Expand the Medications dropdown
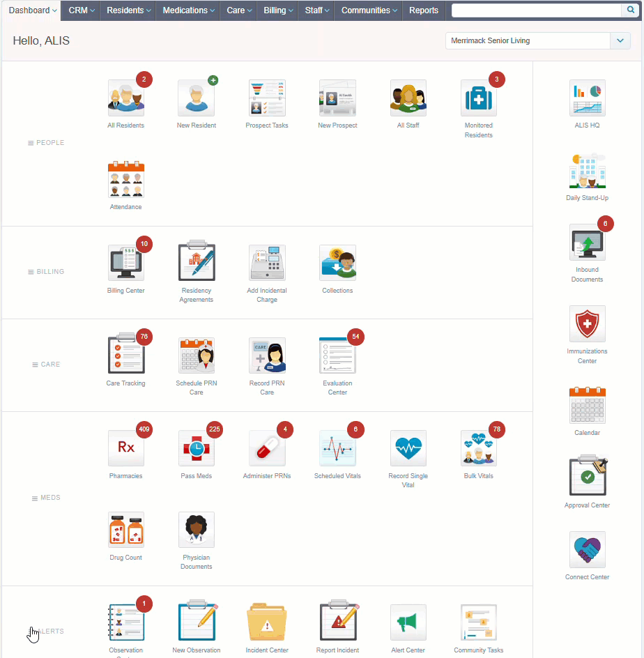Screen dimensions: 644x658 187,10
